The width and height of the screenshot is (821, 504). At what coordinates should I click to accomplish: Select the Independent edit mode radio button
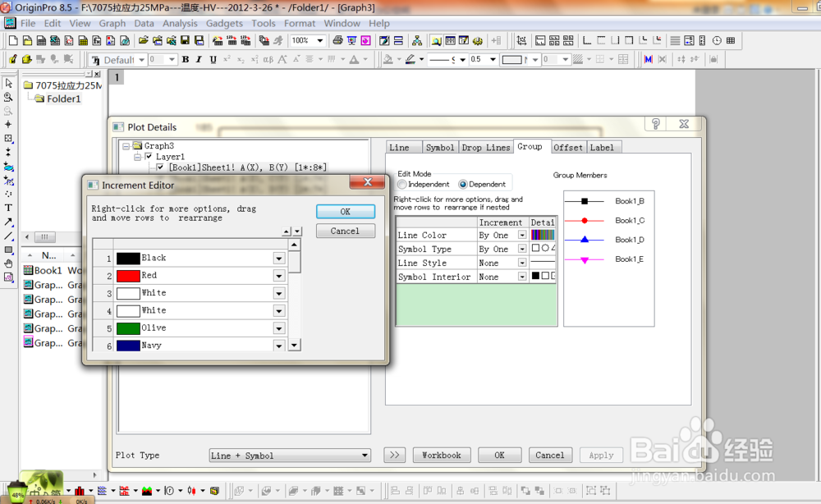click(x=402, y=184)
